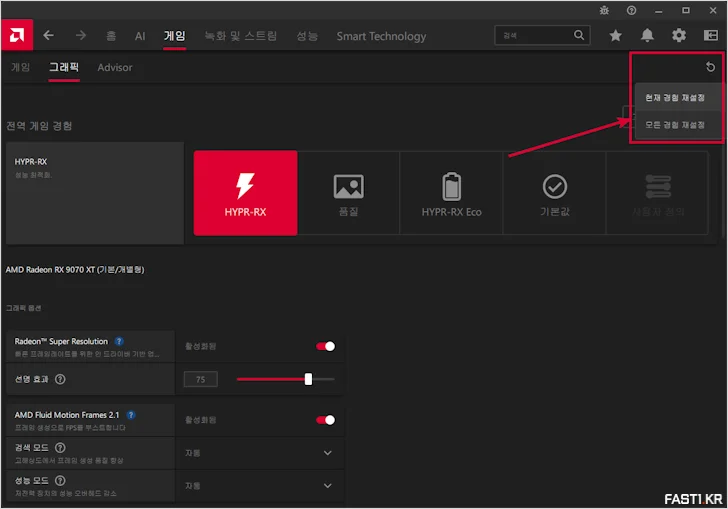Image resolution: width=728 pixels, height=509 pixels.
Task: Go back with the left arrow
Action: coord(48,35)
